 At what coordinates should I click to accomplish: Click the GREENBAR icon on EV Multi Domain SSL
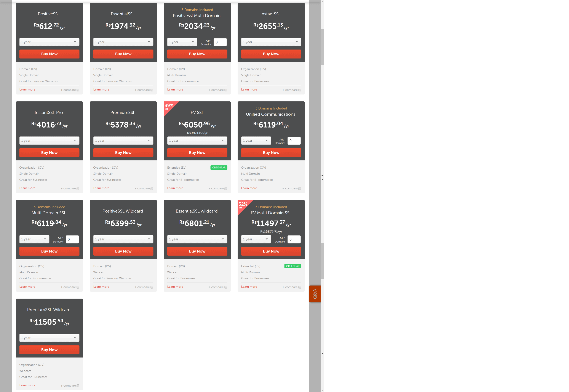pos(293,266)
